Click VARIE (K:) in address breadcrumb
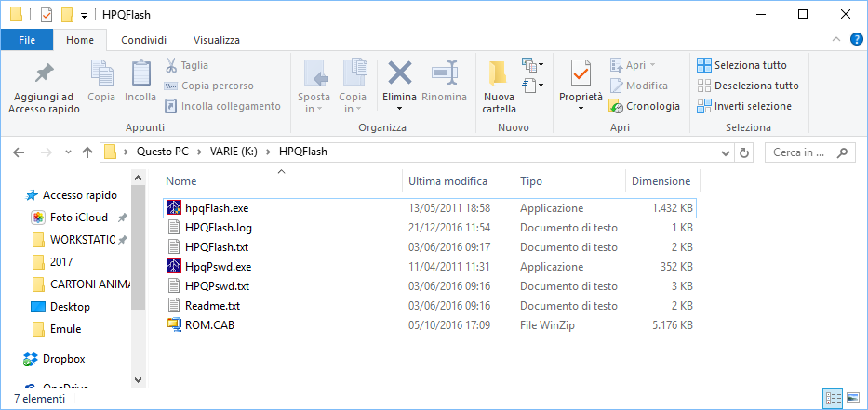 [x=234, y=152]
